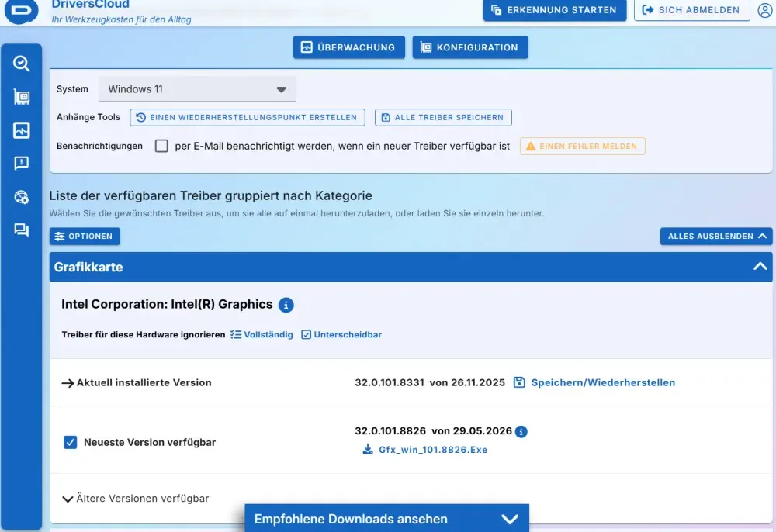The width and height of the screenshot is (776, 532).
Task: Open detection from magnifier sidebar icon
Action: 21,64
